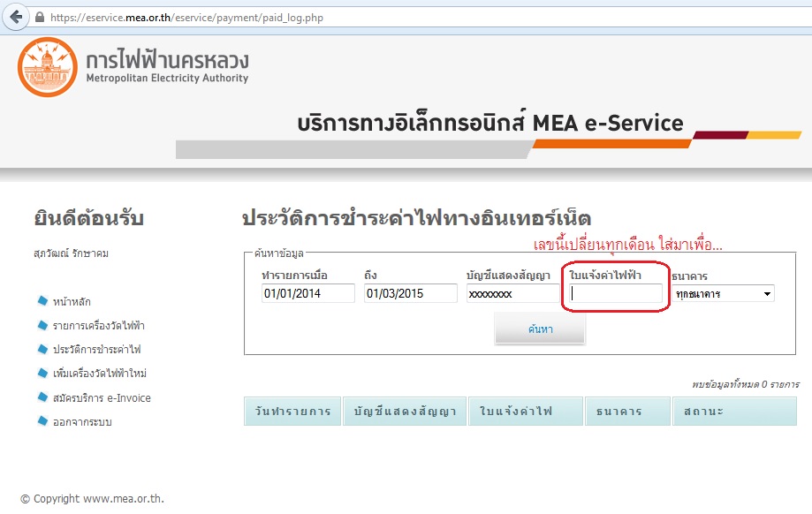812x514 pixels.
Task: Open สมัครบริการ e-Invoice link
Action: pyautogui.click(x=102, y=398)
